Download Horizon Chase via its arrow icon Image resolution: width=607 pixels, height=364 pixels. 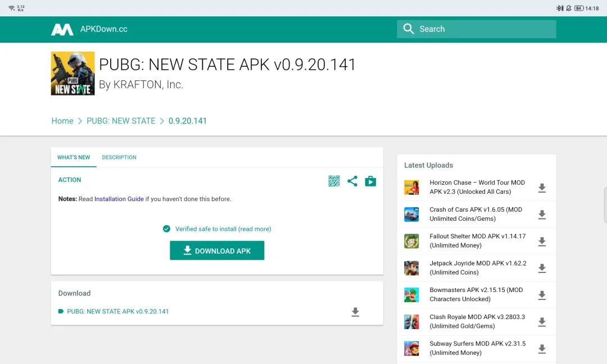pyautogui.click(x=542, y=188)
